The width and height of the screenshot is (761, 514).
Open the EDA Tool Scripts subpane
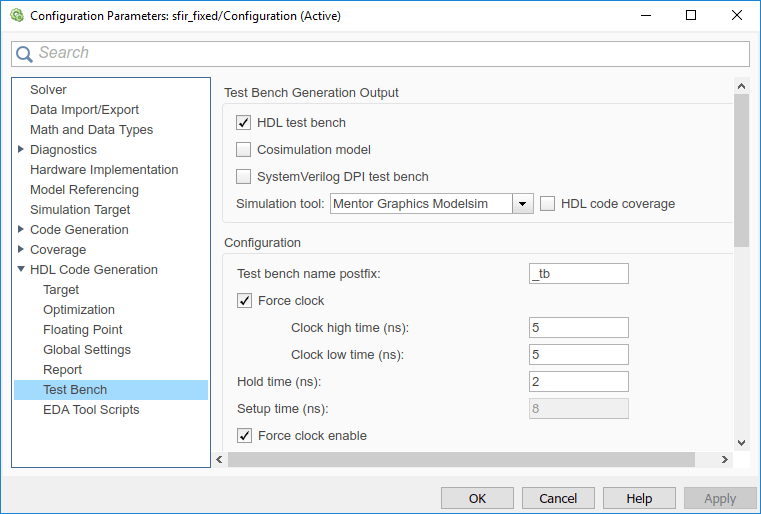pyautogui.click(x=91, y=410)
